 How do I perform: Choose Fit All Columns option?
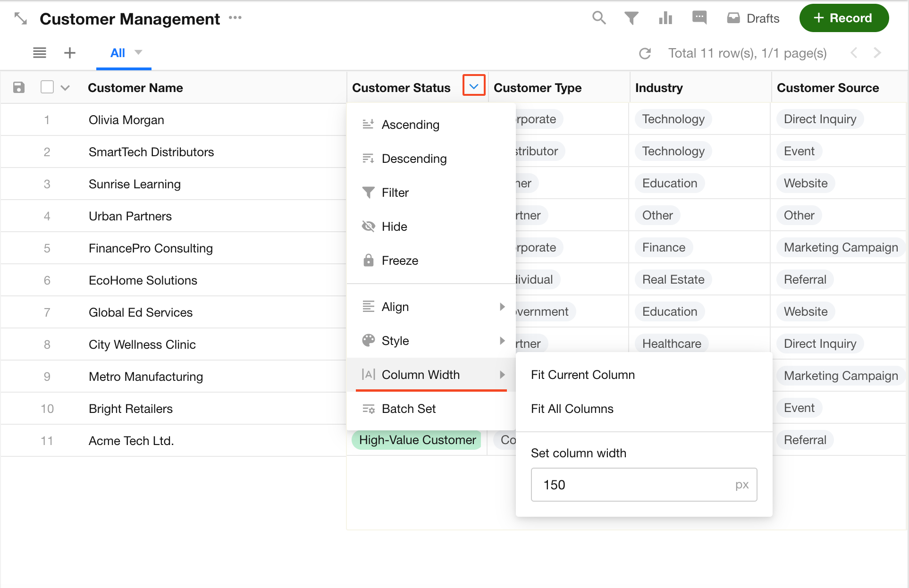pos(572,409)
